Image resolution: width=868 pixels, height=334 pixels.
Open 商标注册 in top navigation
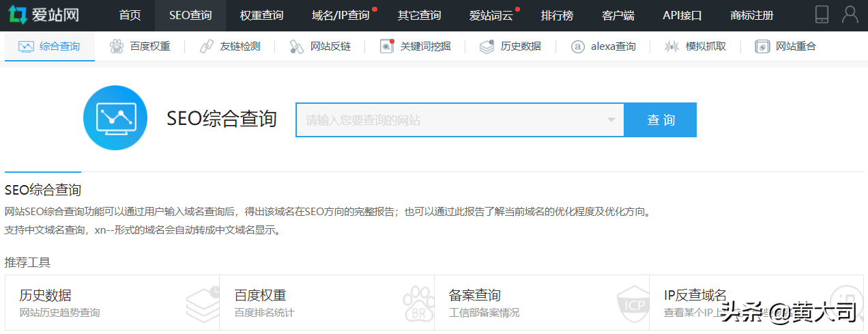tap(751, 15)
